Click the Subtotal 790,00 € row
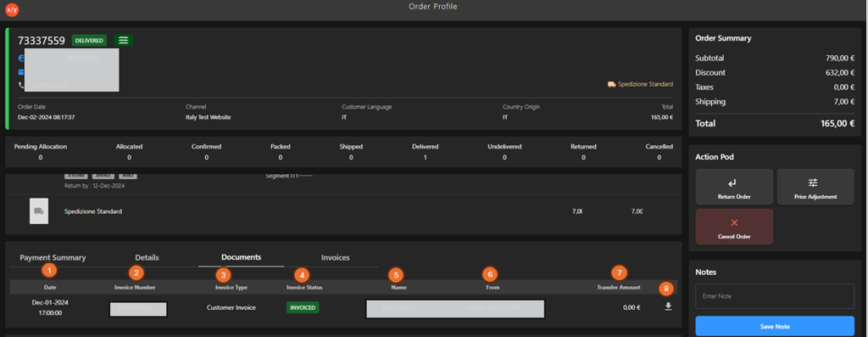This screenshot has width=868, height=337. tap(775, 58)
